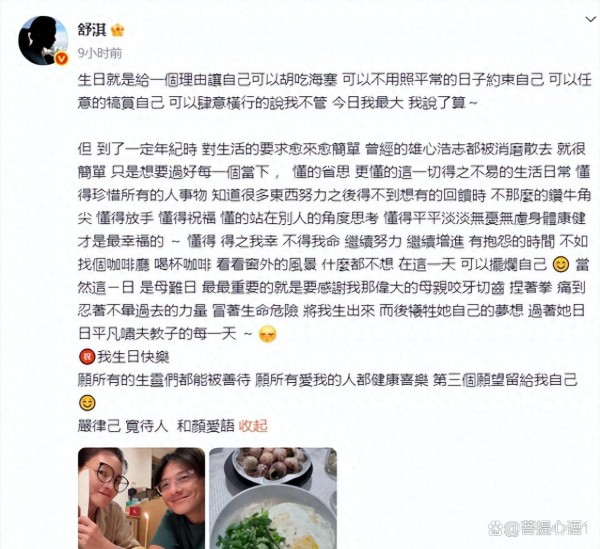Click the red 祝 icon before 我生日快樂
Viewport: 600px width, 549px height.
[x=86, y=357]
